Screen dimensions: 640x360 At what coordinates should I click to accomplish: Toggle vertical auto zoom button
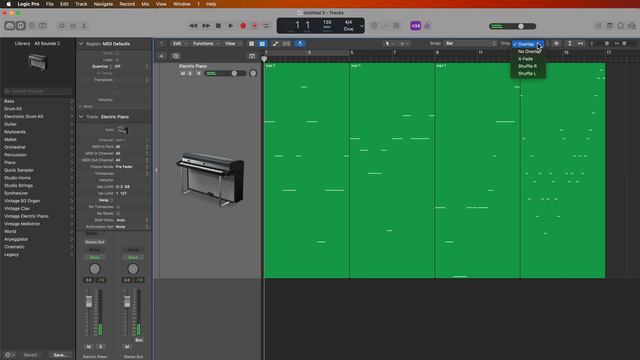pos(570,44)
